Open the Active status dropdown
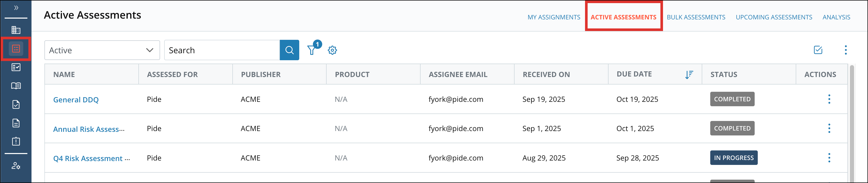This screenshot has height=183, width=868. pos(102,50)
